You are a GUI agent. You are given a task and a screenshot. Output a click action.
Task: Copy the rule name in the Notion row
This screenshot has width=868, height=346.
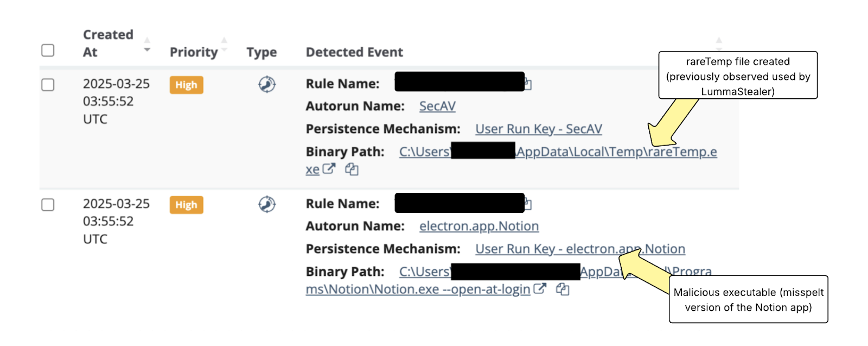pyautogui.click(x=528, y=204)
